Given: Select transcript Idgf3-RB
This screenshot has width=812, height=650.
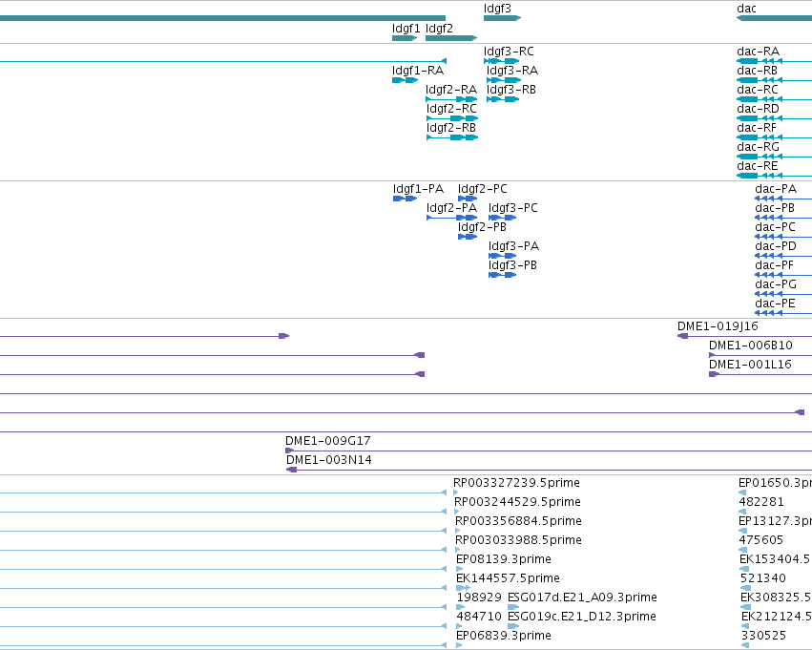Looking at the screenshot, I should coord(511,90).
